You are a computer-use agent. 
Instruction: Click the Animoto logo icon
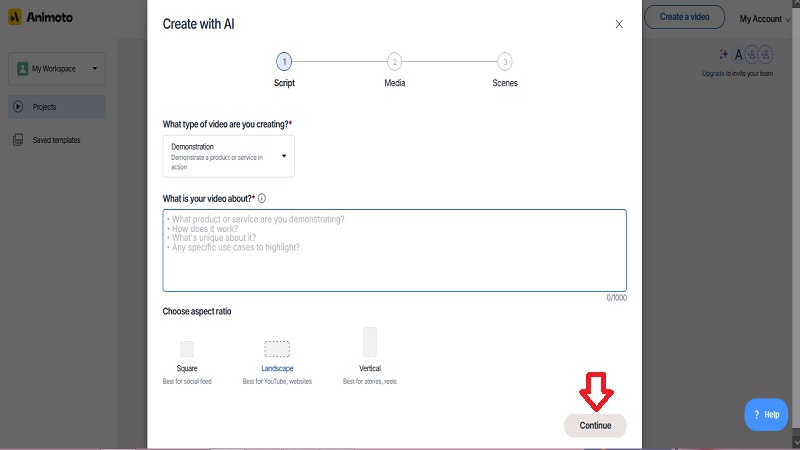tap(15, 19)
